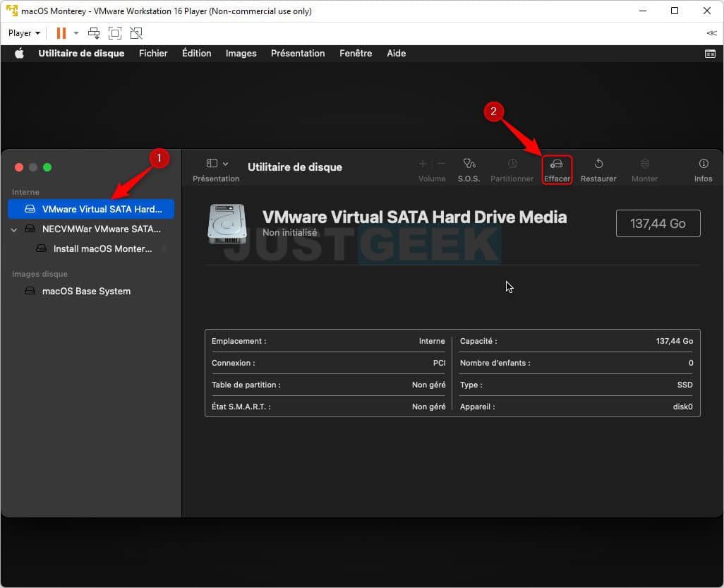Open the Images menu
Viewport: 724px width, 588px height.
point(241,53)
